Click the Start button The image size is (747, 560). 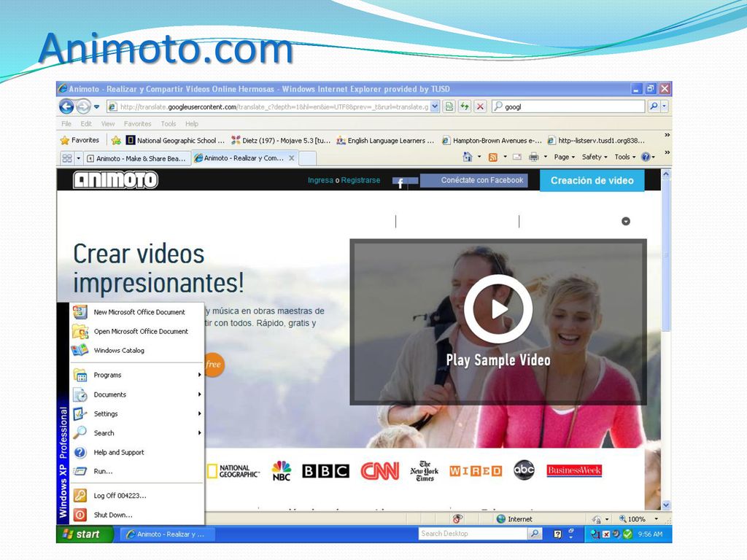(x=84, y=534)
